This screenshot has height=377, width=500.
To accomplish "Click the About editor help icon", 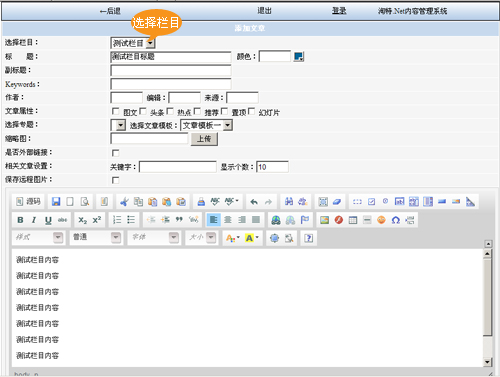I will (x=309, y=238).
